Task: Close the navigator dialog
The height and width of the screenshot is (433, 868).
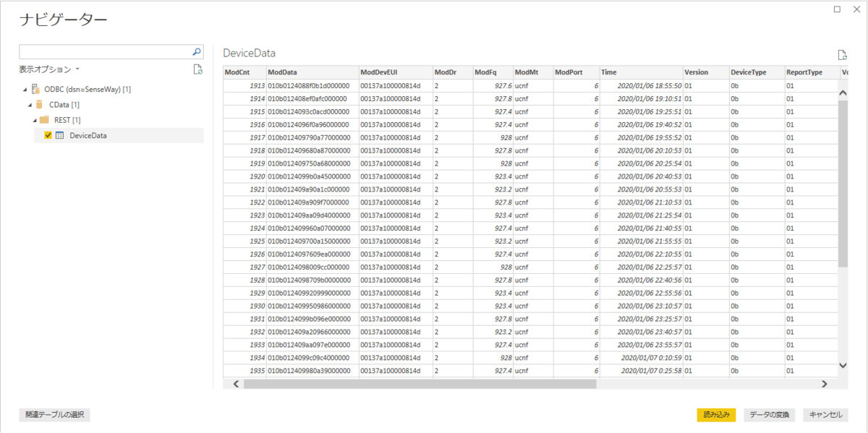Action: (855, 9)
